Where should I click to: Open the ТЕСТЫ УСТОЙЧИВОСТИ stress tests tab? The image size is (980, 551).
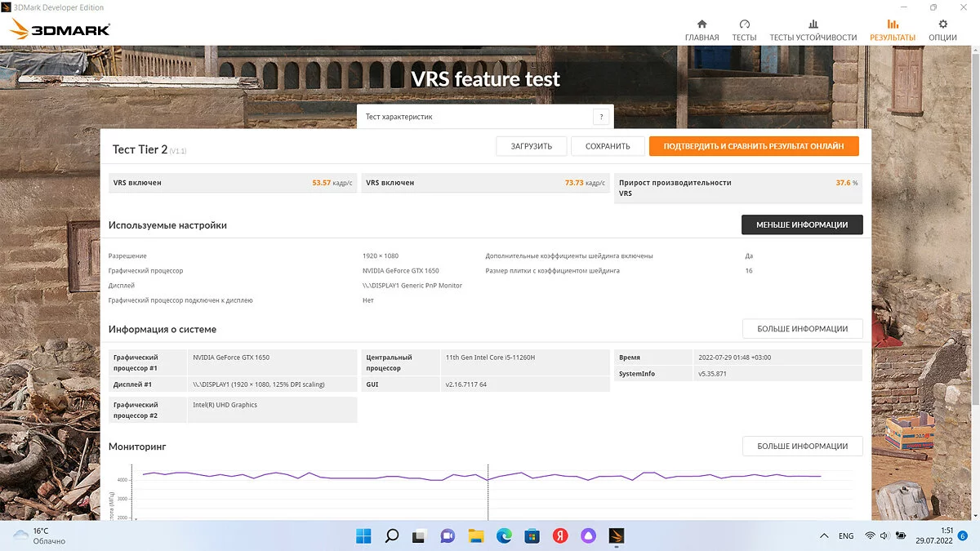813,30
